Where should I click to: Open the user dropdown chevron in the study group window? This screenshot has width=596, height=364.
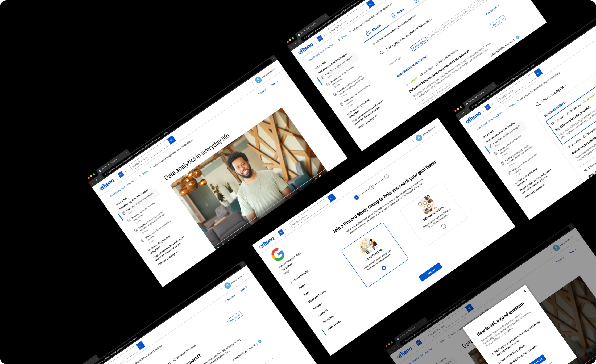coord(434,127)
